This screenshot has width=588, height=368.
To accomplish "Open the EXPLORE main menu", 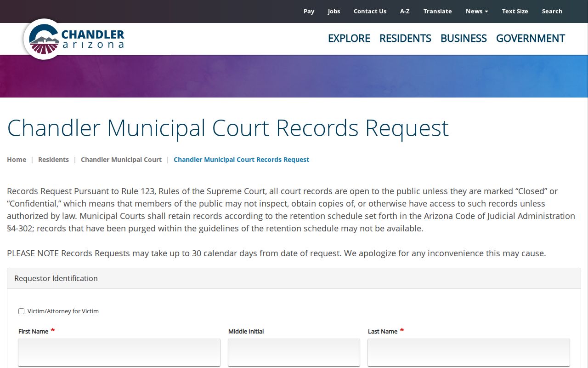I will (349, 38).
